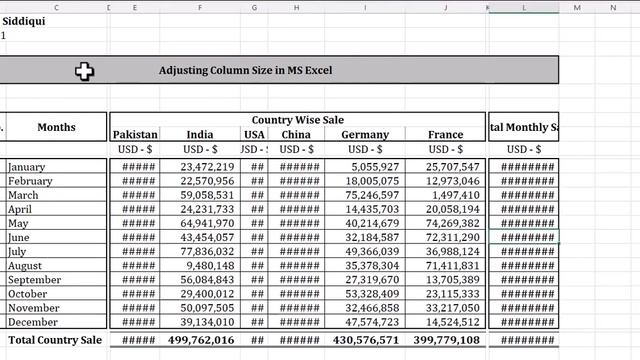Select the 'May' month cell
Screen dimensions: 640x360
[56, 223]
